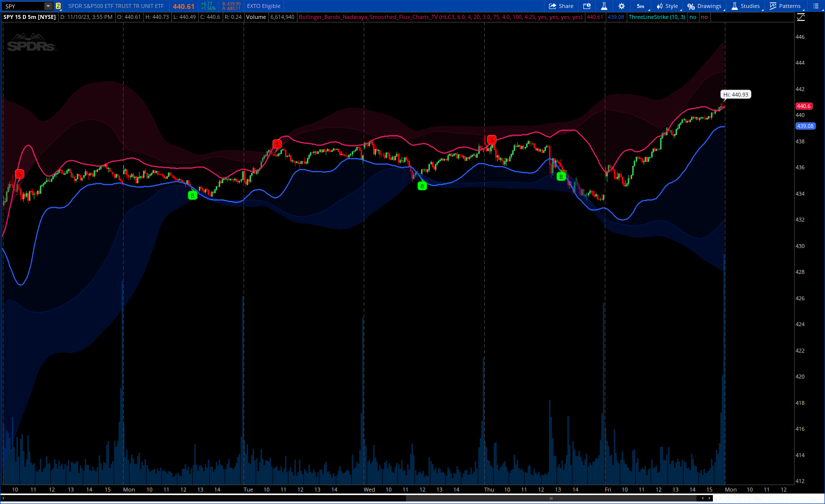This screenshot has width=825, height=504.
Task: Open the Studies menu
Action: point(746,6)
